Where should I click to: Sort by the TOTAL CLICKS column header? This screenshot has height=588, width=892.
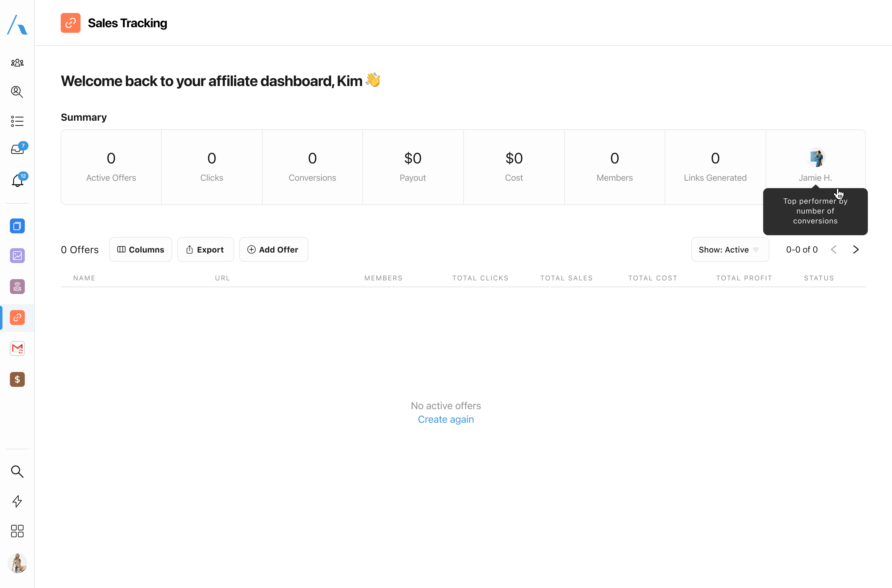[x=480, y=278]
